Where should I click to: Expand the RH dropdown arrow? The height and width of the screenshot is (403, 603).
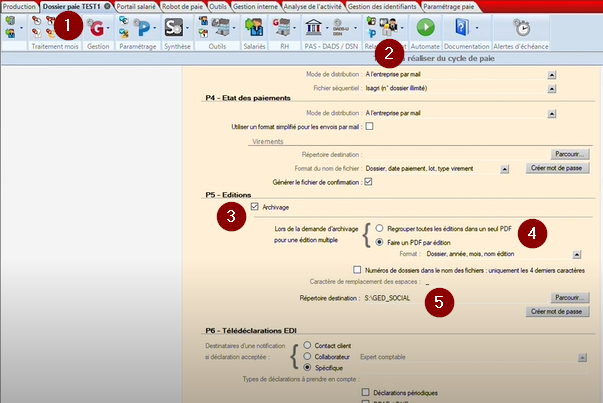(295, 28)
